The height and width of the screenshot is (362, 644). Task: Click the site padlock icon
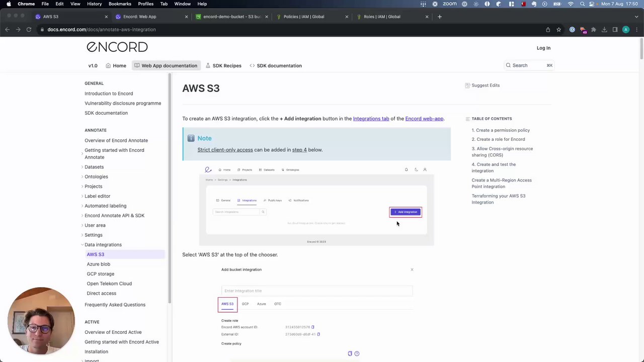coord(42,30)
